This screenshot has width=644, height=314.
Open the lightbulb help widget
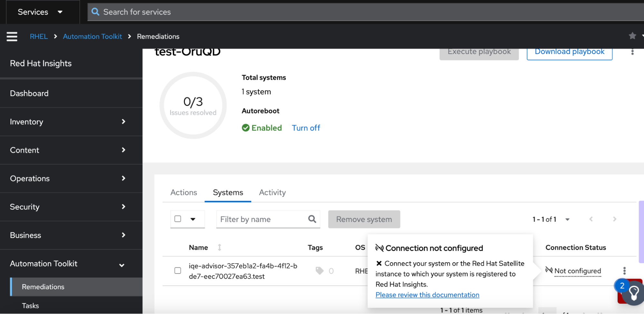633,292
